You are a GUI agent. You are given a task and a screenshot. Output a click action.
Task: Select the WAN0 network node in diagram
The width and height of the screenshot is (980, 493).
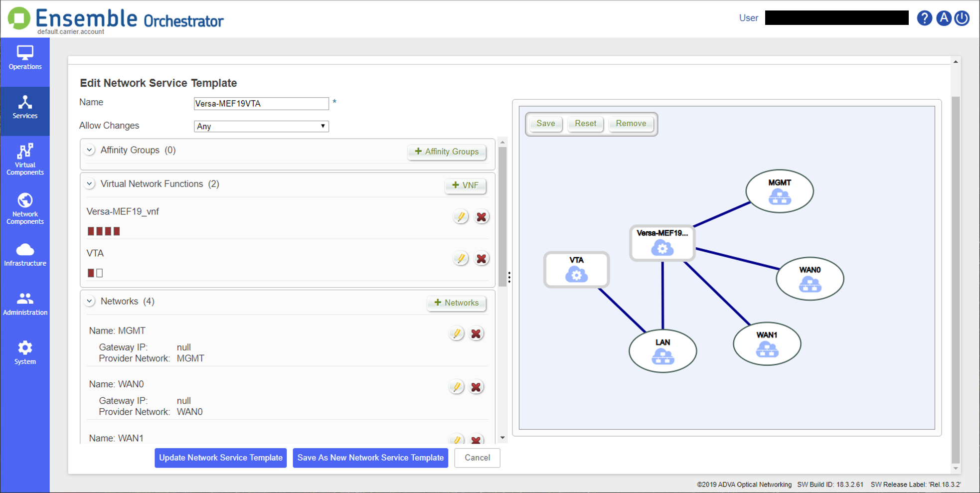(810, 279)
